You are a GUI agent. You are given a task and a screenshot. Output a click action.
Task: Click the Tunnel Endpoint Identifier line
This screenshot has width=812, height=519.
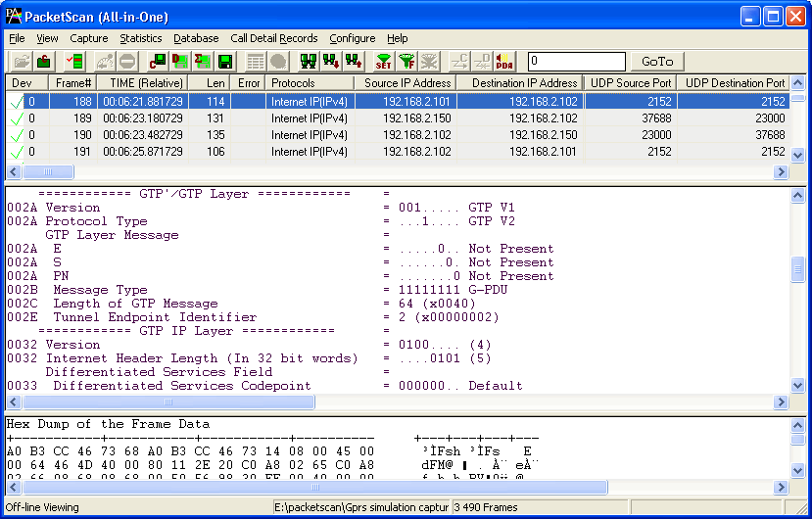tap(253, 317)
